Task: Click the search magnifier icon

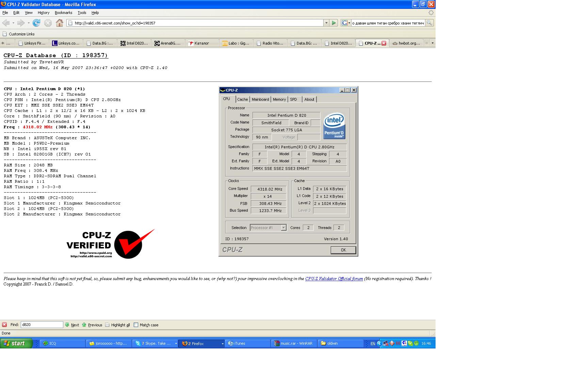Action: pos(429,23)
